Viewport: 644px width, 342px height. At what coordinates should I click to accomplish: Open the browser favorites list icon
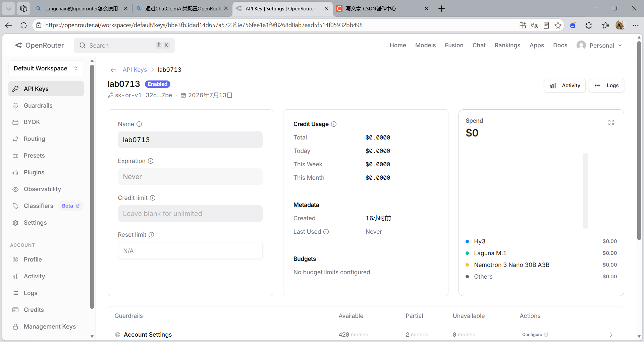click(x=605, y=25)
